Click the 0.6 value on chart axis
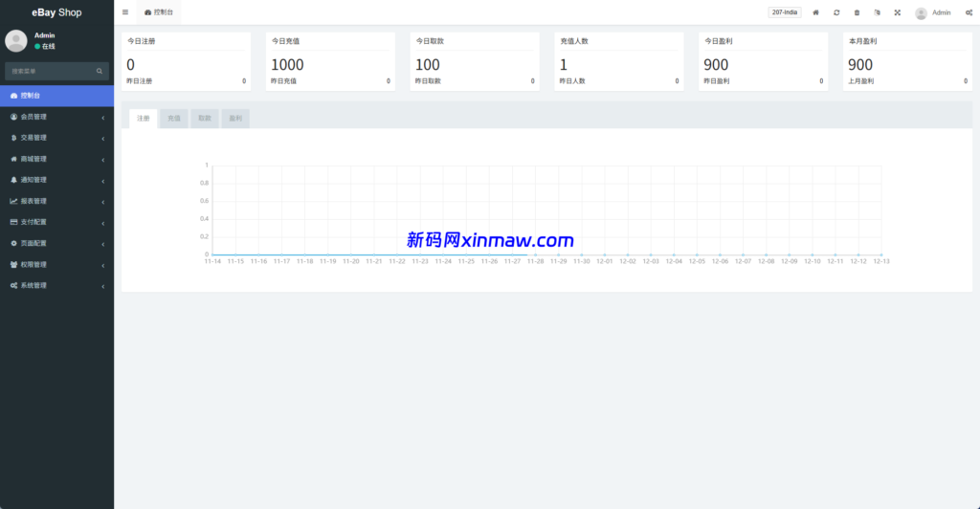The width and height of the screenshot is (980, 509). click(205, 201)
